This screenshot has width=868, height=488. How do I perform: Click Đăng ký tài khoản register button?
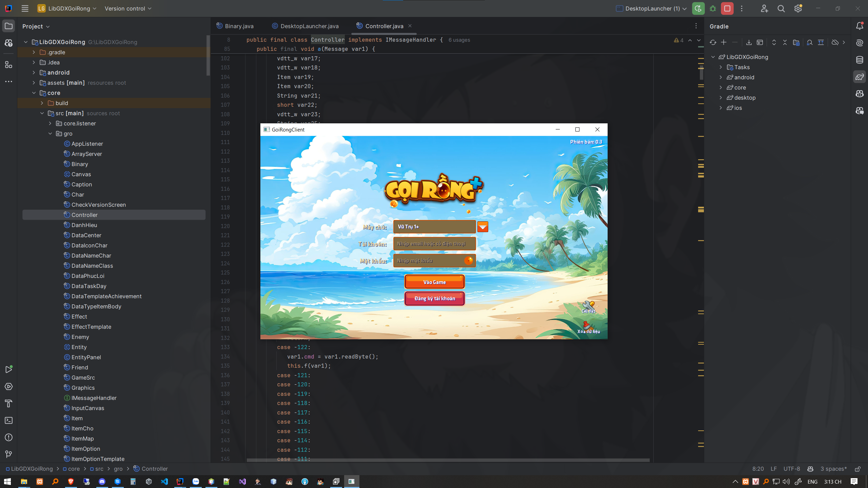[434, 298]
